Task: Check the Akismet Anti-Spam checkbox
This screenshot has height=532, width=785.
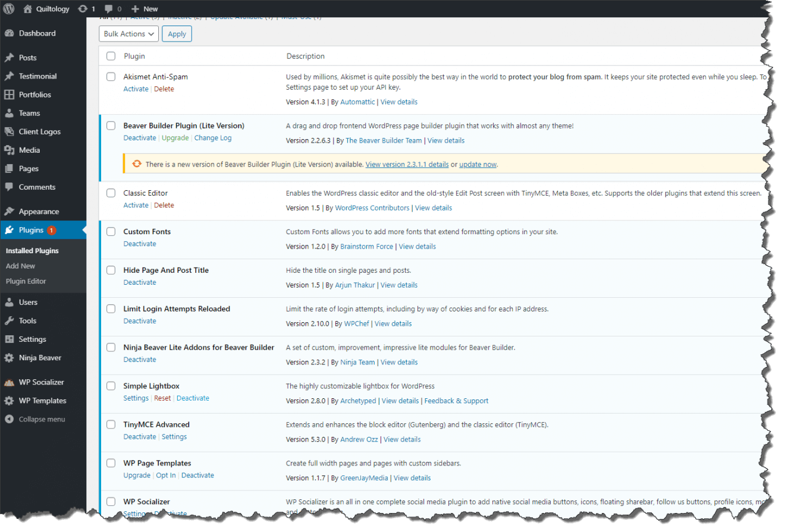Action: [111, 77]
